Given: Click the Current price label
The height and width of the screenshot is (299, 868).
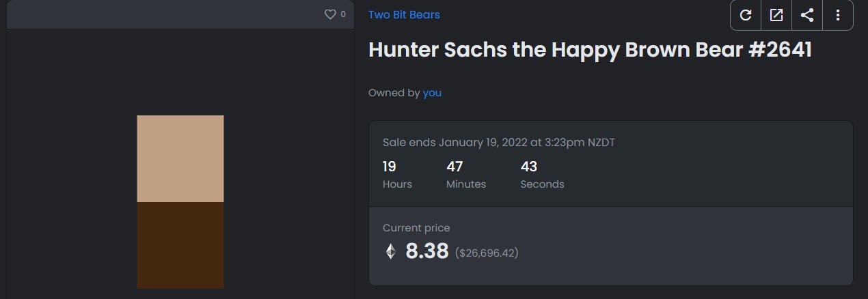Looking at the screenshot, I should coord(416,228).
